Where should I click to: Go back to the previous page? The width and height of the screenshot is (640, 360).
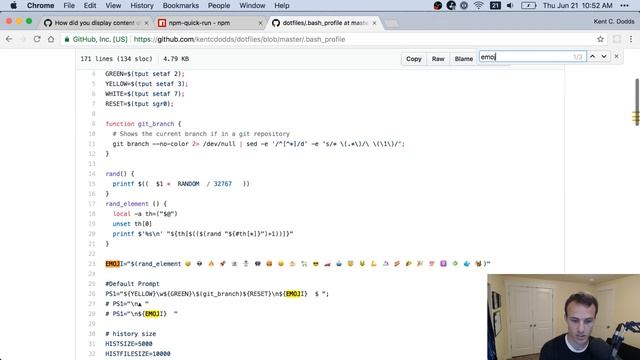pyautogui.click(x=9, y=39)
